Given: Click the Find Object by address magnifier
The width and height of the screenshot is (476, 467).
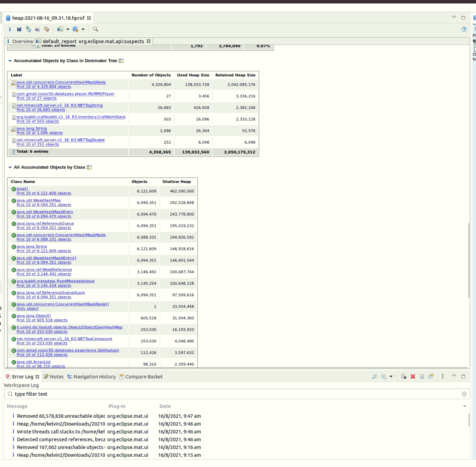Looking at the screenshot, I should click(95, 29).
